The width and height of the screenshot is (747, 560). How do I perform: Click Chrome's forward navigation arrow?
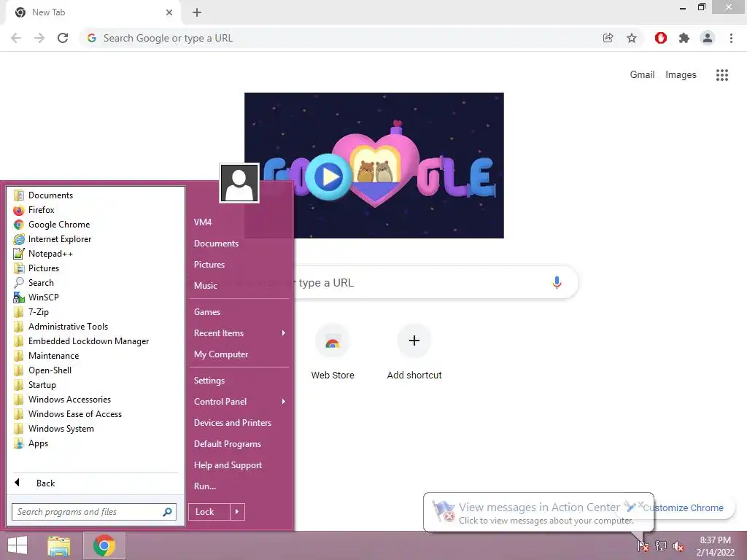39,38
